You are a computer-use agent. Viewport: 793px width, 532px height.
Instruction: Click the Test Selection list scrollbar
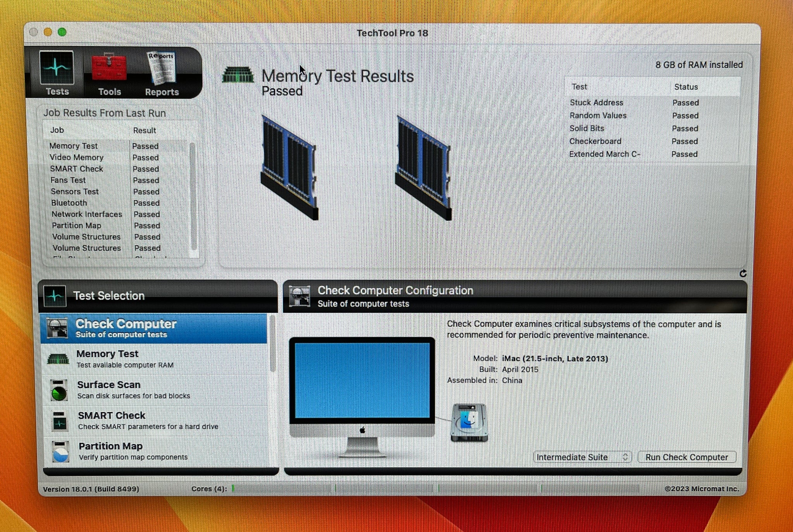click(273, 344)
